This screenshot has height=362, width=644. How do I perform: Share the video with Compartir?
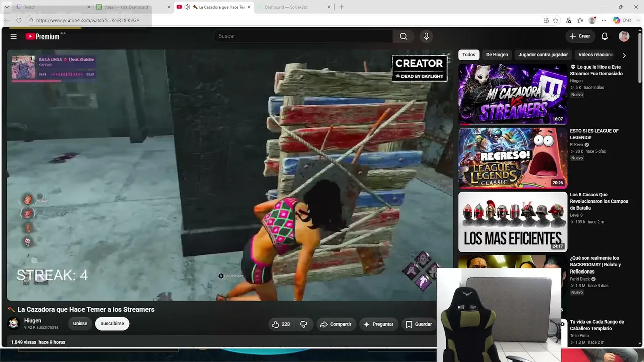coord(336,324)
